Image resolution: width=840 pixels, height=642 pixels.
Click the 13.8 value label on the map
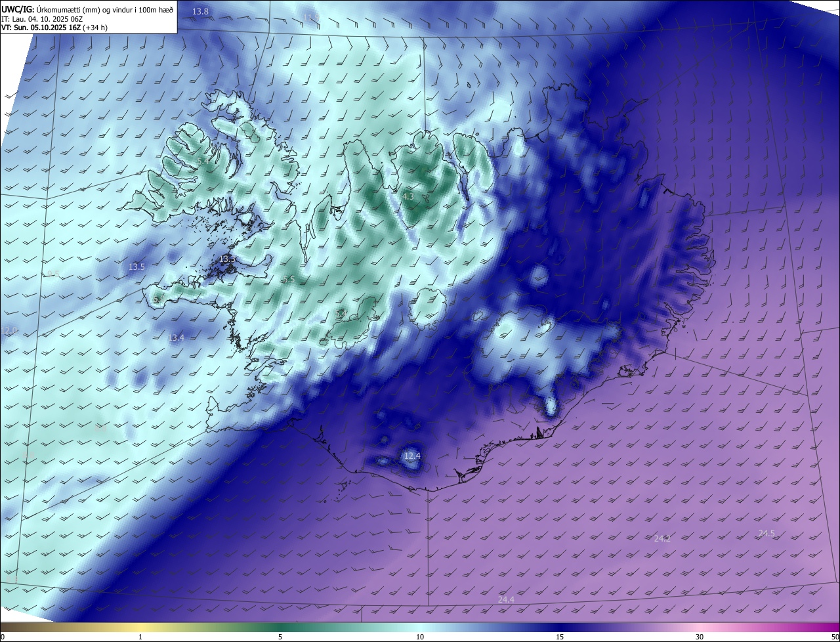pyautogui.click(x=201, y=12)
